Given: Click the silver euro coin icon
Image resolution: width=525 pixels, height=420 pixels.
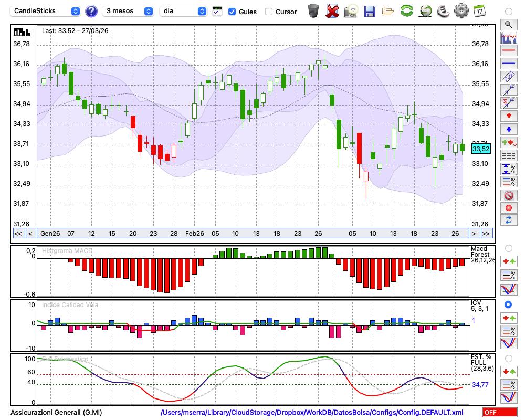Looking at the screenshot, I should coord(443,10).
